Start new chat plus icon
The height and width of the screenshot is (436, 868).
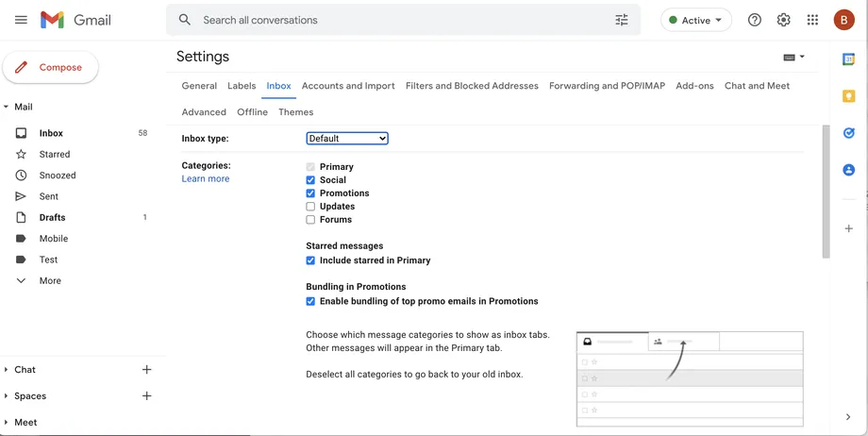pyautogui.click(x=146, y=370)
